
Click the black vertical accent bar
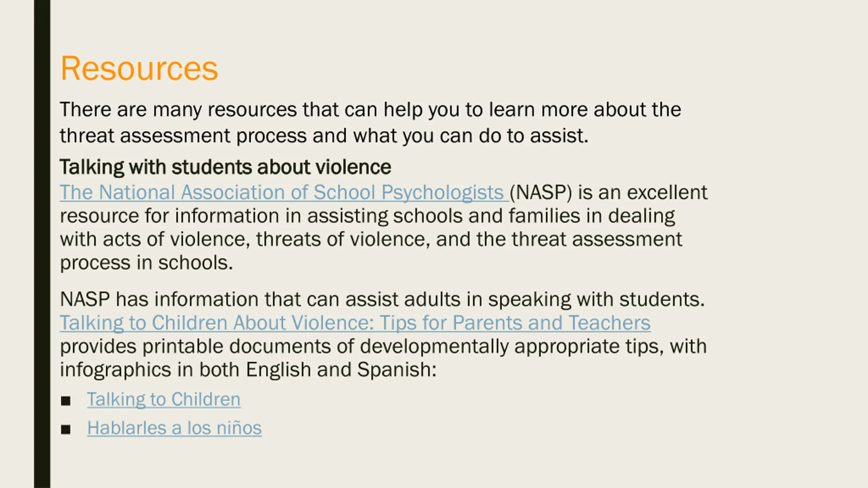tap(42, 244)
